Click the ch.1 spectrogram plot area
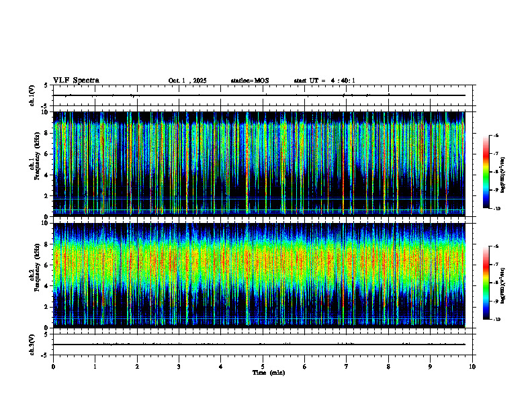 (x=259, y=164)
